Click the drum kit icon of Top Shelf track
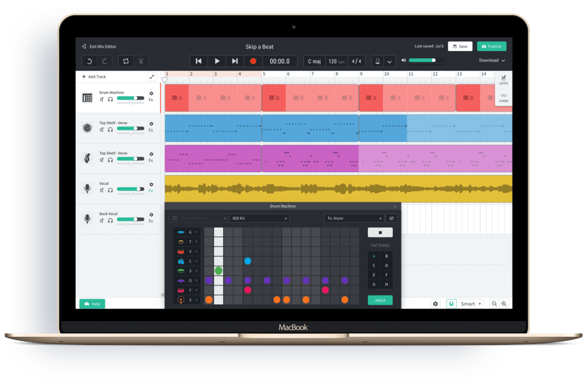The image size is (588, 384). point(88,128)
